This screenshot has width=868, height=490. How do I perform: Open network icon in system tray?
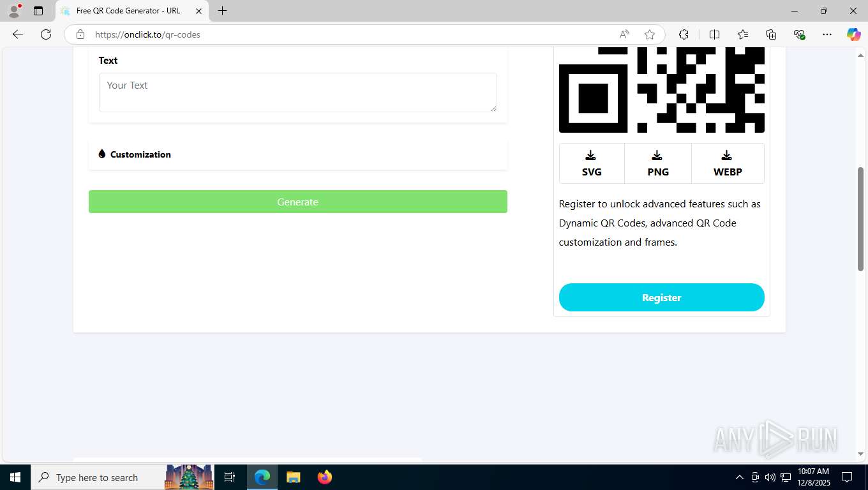tap(785, 477)
